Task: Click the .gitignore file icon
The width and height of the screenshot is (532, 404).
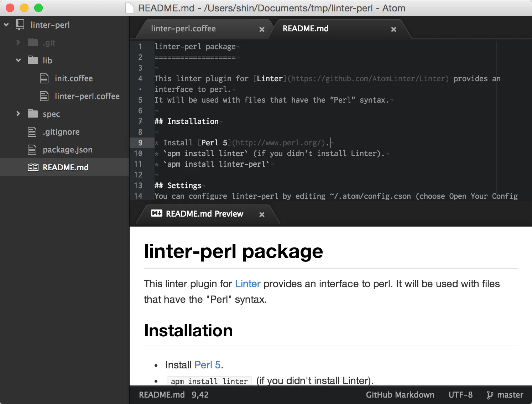Action: point(32,131)
